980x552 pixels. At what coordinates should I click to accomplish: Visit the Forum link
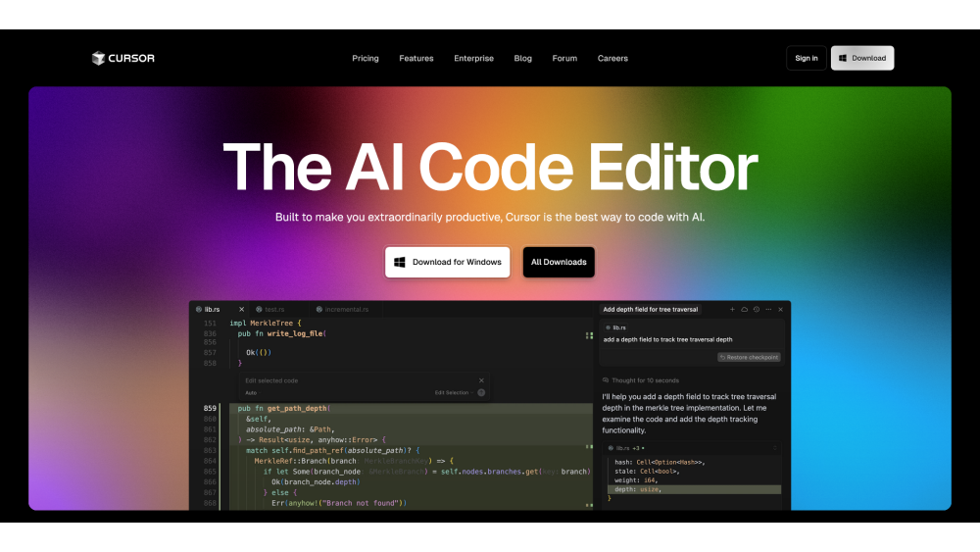564,58
